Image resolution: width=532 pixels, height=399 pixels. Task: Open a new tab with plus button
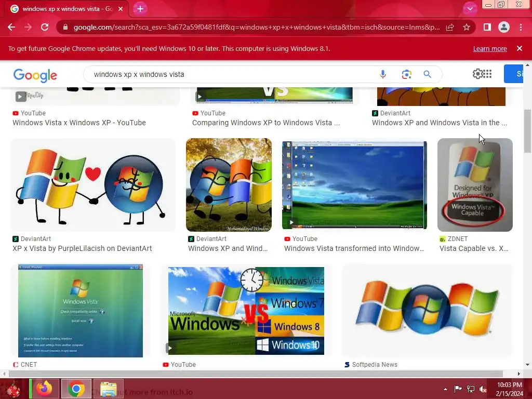[140, 9]
